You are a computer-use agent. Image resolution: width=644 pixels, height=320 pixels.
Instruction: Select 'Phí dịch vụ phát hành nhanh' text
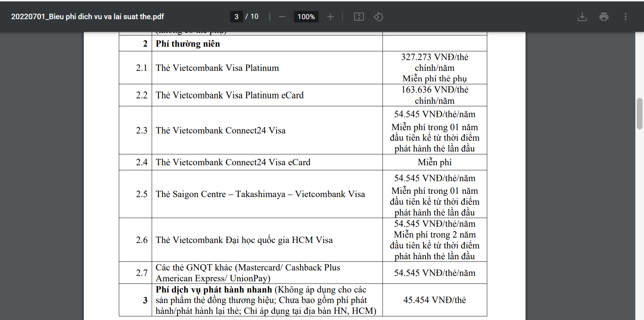[214, 290]
